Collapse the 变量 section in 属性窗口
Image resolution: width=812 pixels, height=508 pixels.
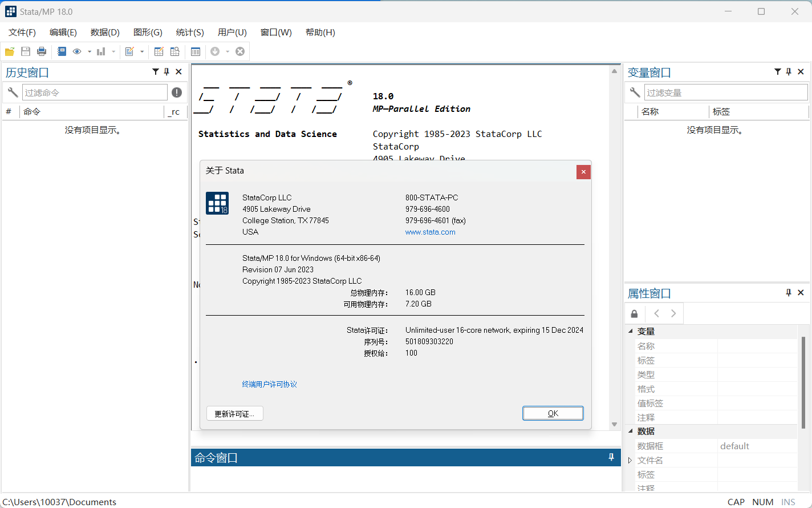point(631,331)
